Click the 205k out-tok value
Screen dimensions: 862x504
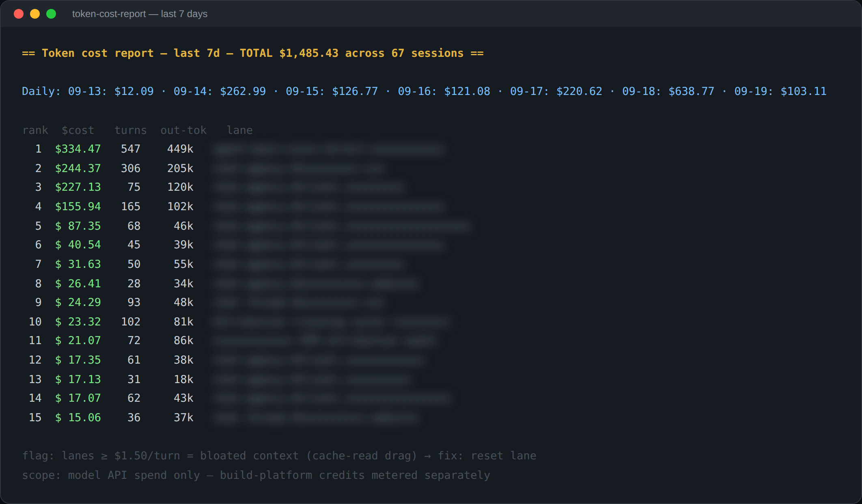(180, 168)
